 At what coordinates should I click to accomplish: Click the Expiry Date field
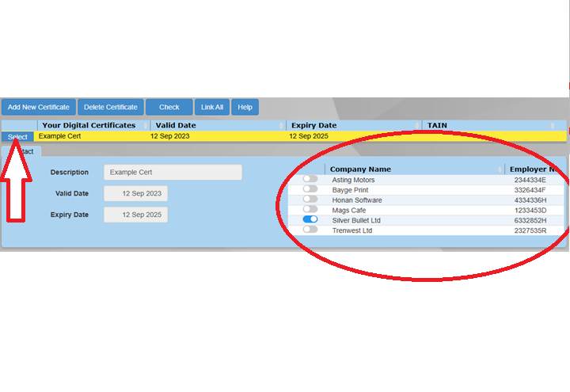[x=135, y=215]
